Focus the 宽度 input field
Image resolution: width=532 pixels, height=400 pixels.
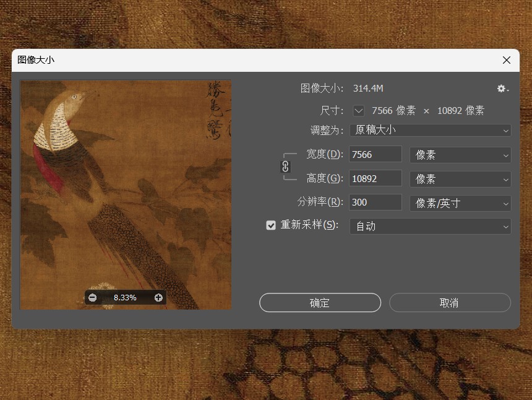pyautogui.click(x=375, y=155)
